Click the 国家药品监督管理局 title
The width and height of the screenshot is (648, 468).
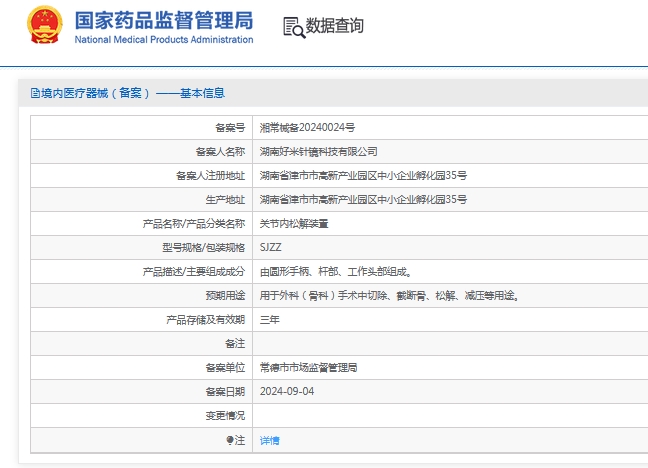click(164, 20)
